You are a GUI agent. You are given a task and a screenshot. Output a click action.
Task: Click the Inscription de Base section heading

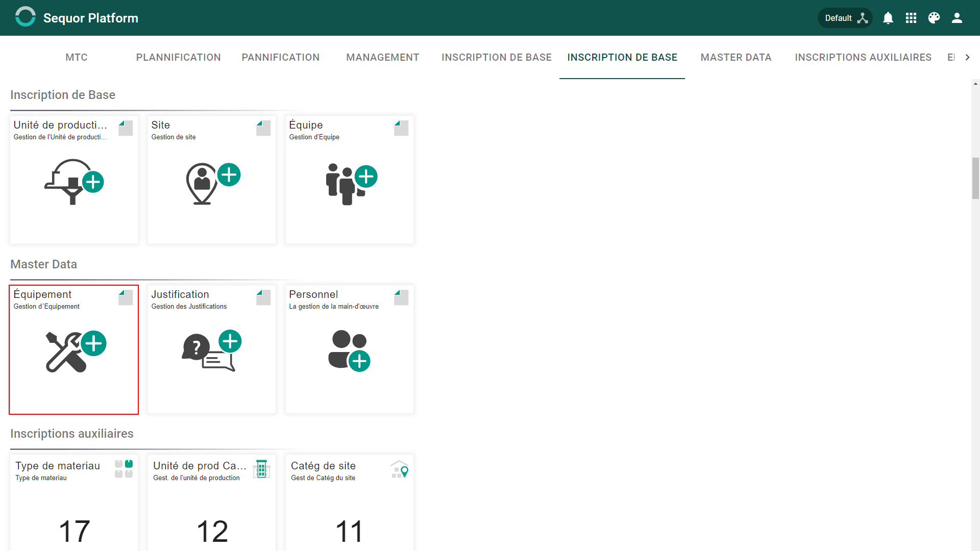63,95
